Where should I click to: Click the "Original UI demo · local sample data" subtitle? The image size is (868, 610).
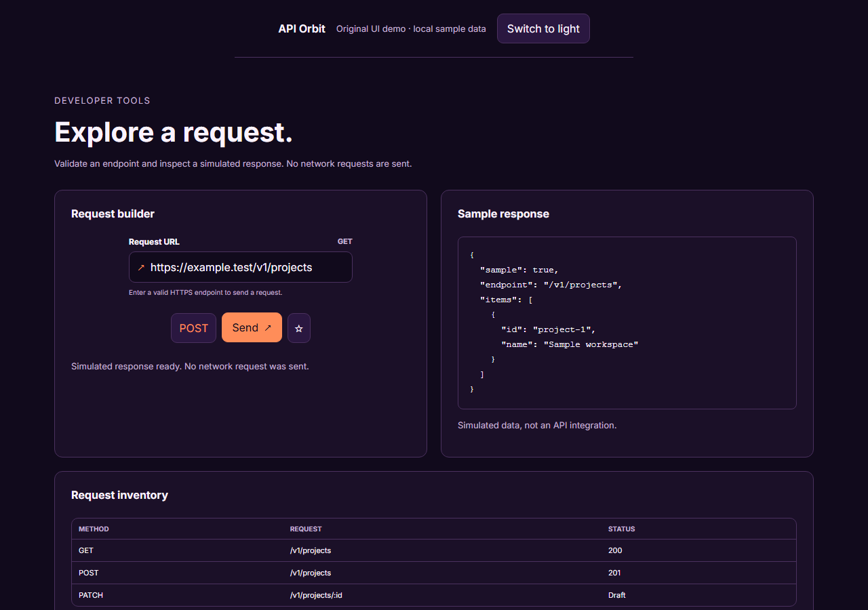[x=411, y=28]
